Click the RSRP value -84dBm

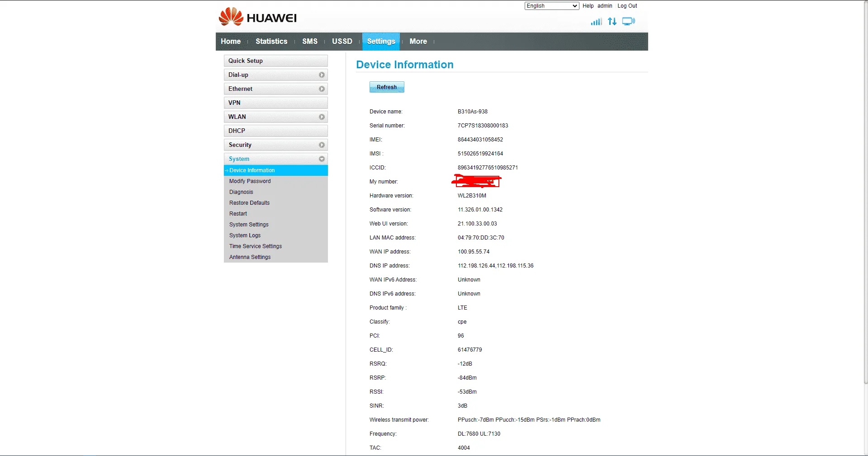[467, 378]
